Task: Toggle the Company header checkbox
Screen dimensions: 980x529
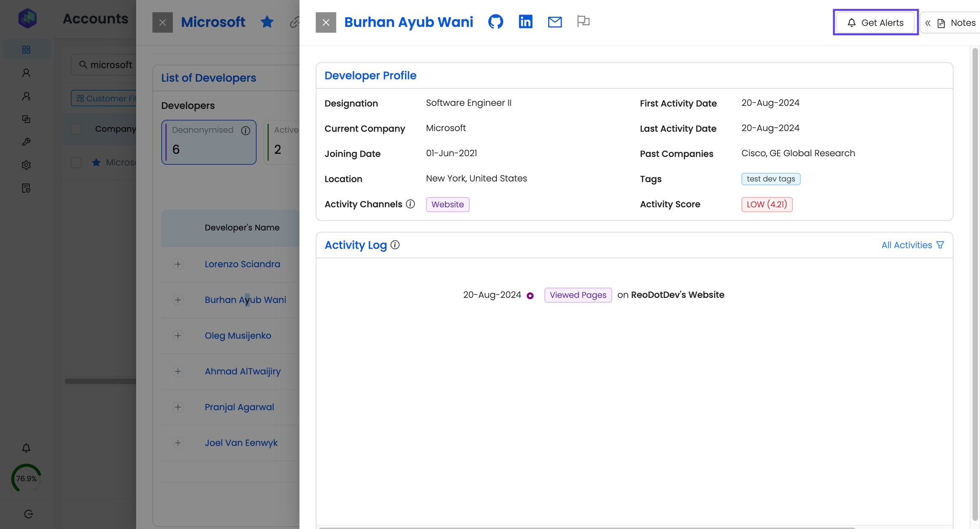Action: [76, 129]
